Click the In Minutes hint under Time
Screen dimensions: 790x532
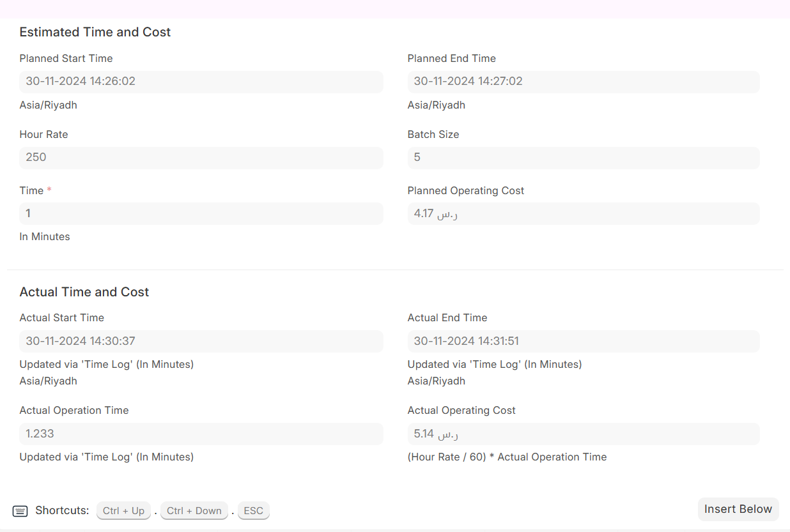tap(45, 237)
